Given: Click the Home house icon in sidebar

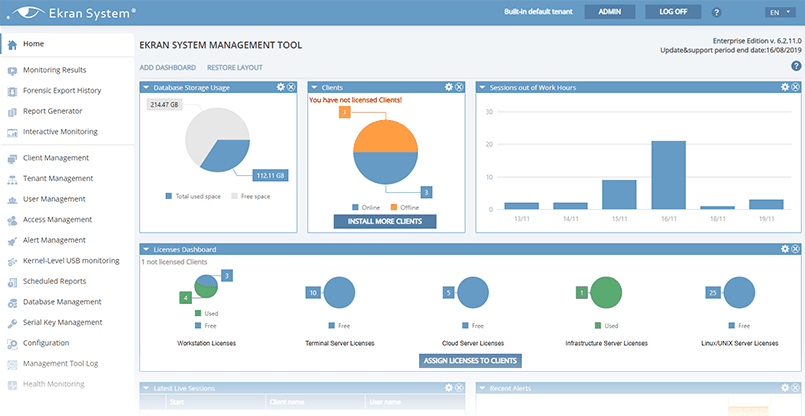Looking at the screenshot, I should pos(13,45).
